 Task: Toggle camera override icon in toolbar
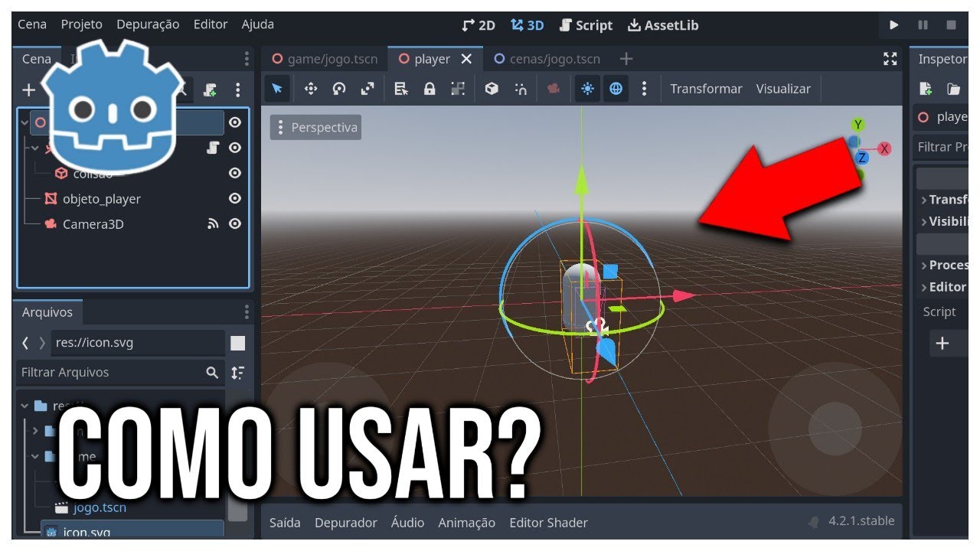[x=553, y=89]
